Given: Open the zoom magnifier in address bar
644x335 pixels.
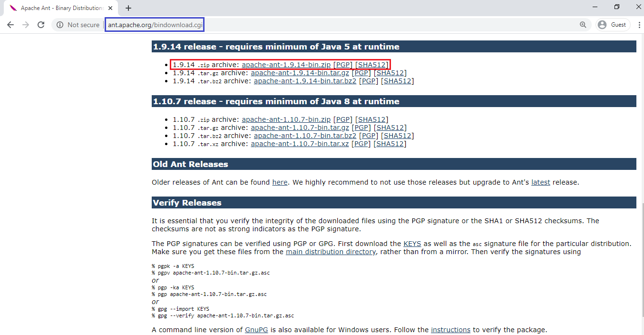Looking at the screenshot, I should pyautogui.click(x=583, y=25).
